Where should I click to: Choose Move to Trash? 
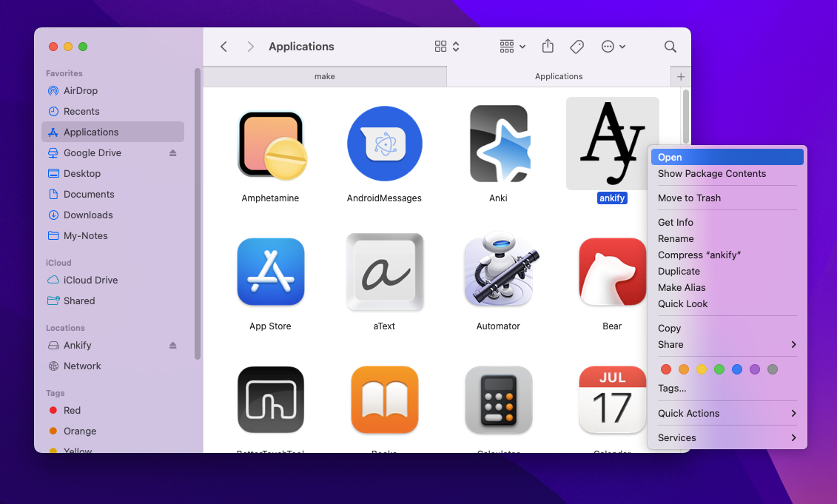(x=727, y=198)
